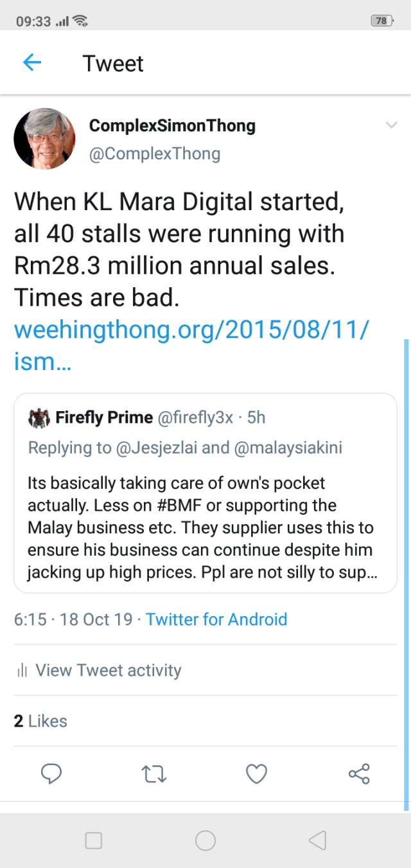Tap Android back triangle button

click(x=317, y=840)
